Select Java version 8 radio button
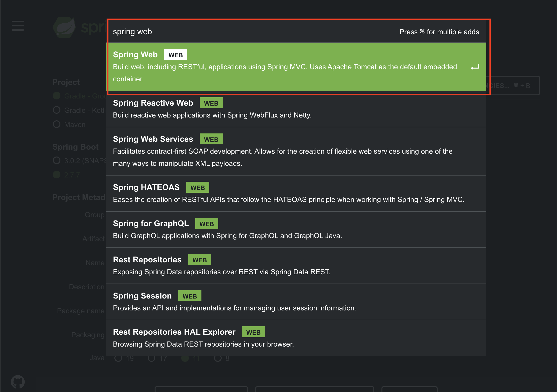The image size is (557, 392). [218, 358]
